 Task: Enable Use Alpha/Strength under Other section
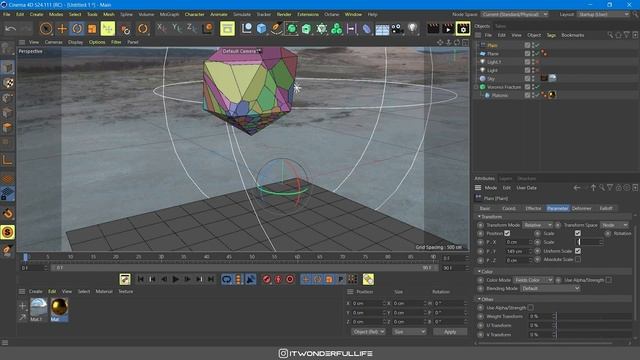coord(530,307)
